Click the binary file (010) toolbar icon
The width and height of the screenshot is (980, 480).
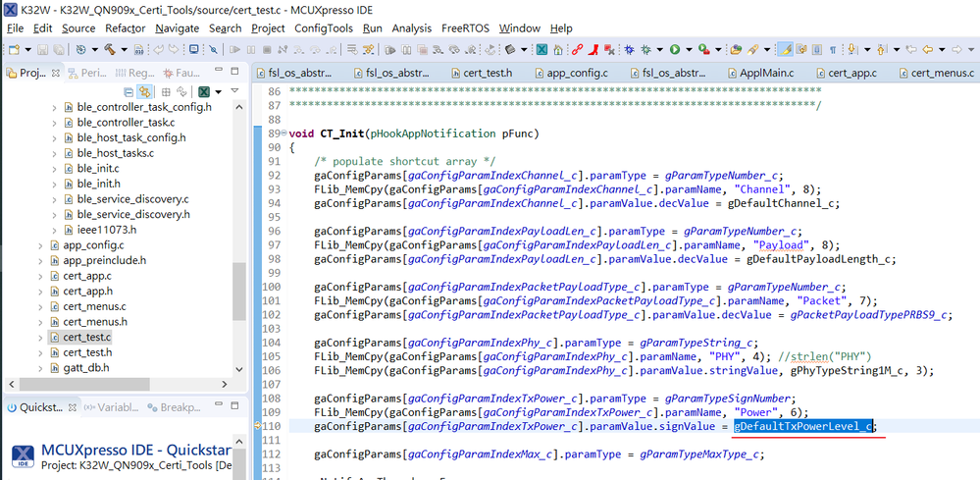pyautogui.click(x=138, y=50)
